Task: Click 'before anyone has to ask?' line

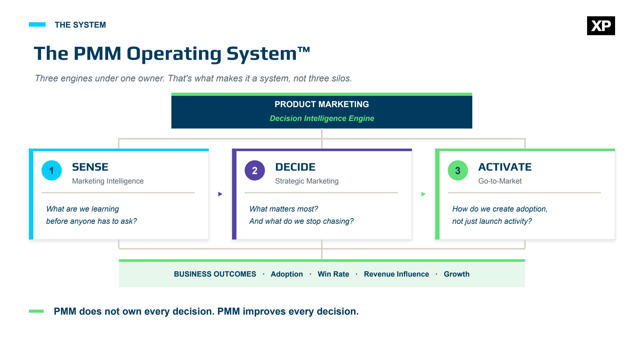Action: coord(92,221)
